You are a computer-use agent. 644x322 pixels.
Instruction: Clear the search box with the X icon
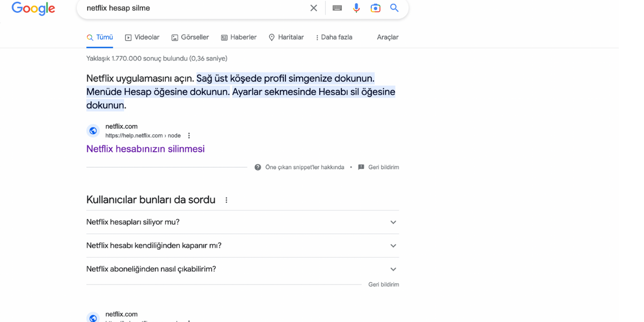tap(313, 8)
